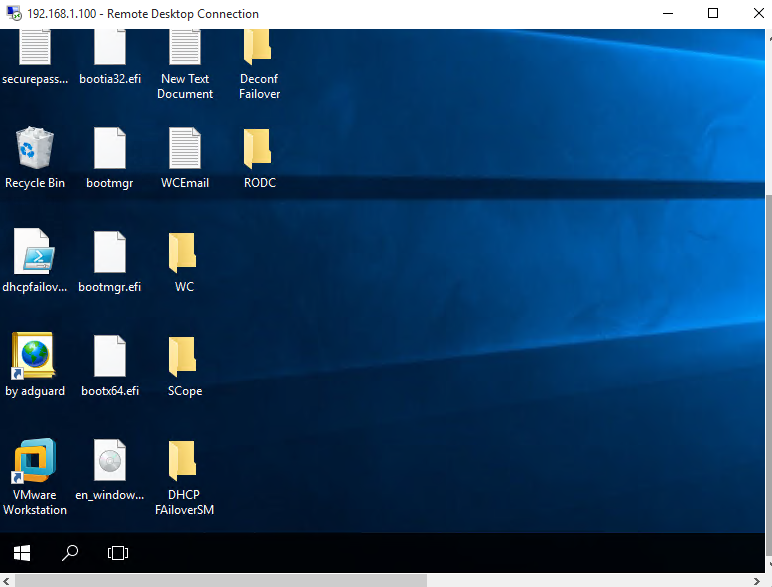Open Task View on the taskbar
772x587 pixels.
118,553
